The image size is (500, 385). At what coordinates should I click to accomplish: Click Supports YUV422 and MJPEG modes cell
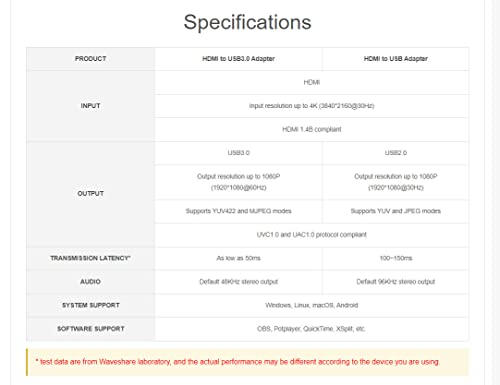pyautogui.click(x=238, y=211)
